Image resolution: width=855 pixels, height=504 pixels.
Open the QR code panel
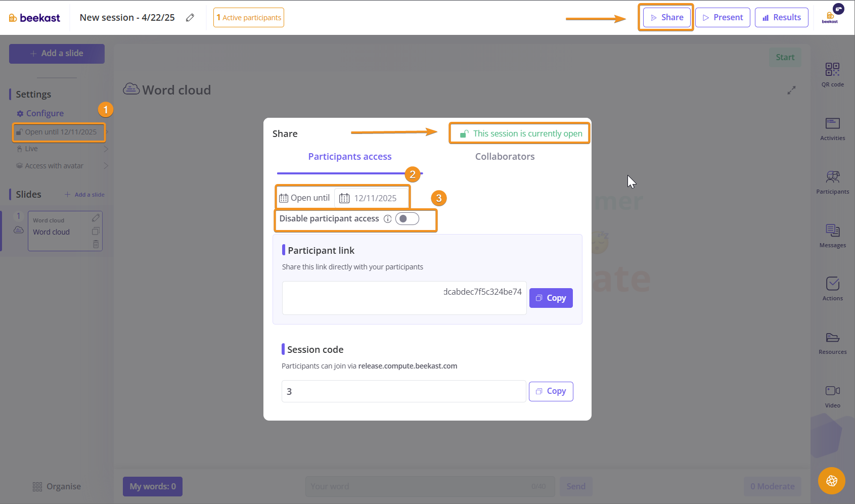tap(832, 74)
